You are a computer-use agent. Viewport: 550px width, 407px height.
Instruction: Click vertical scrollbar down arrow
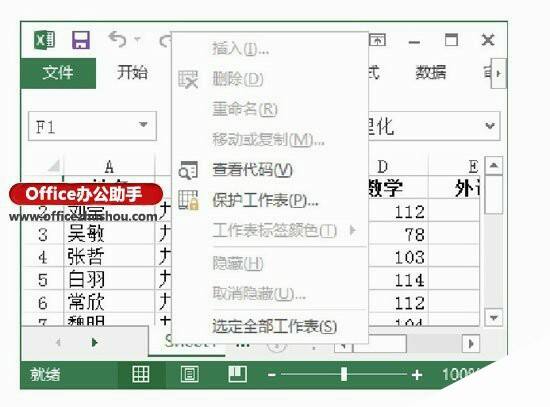[x=494, y=318]
